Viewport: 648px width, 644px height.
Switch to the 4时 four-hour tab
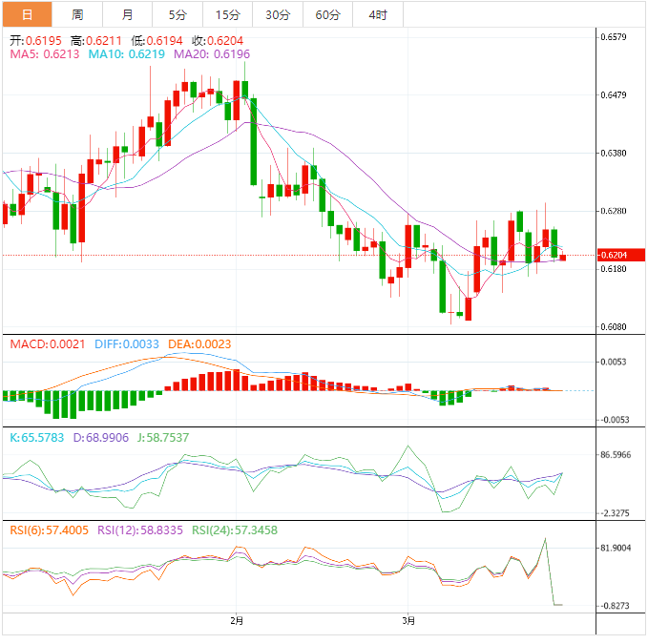point(378,14)
